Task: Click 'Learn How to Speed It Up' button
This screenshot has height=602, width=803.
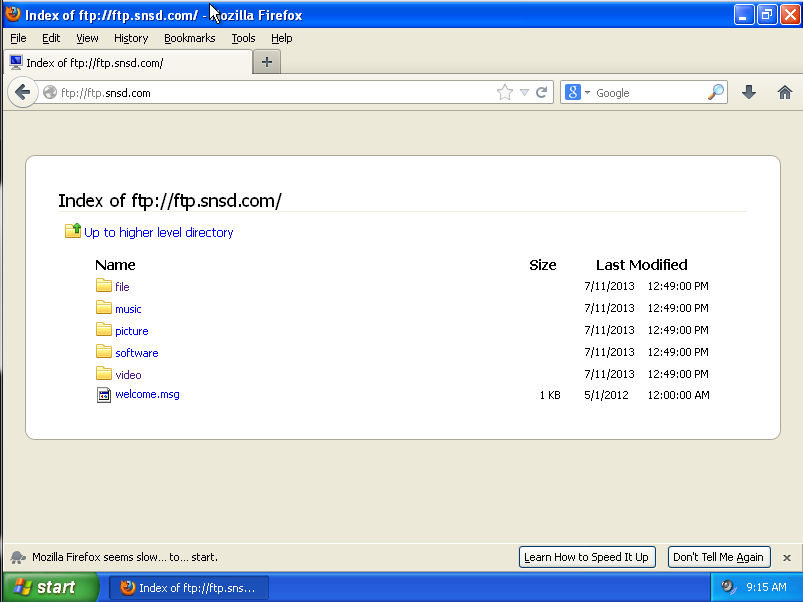Action: point(587,557)
